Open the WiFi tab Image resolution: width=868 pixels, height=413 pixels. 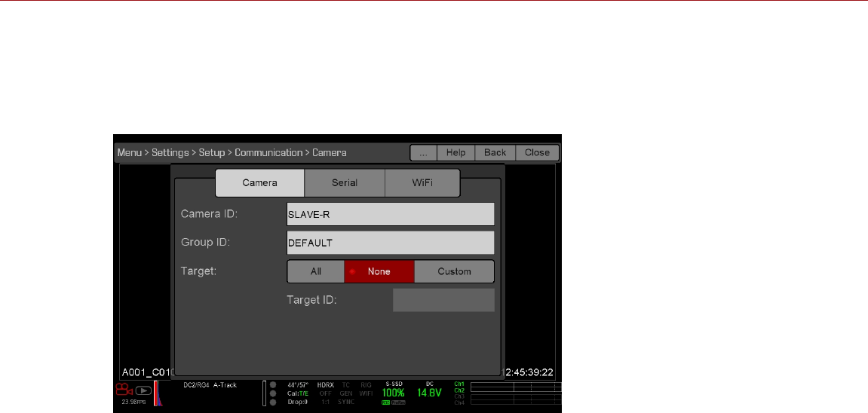pos(422,183)
